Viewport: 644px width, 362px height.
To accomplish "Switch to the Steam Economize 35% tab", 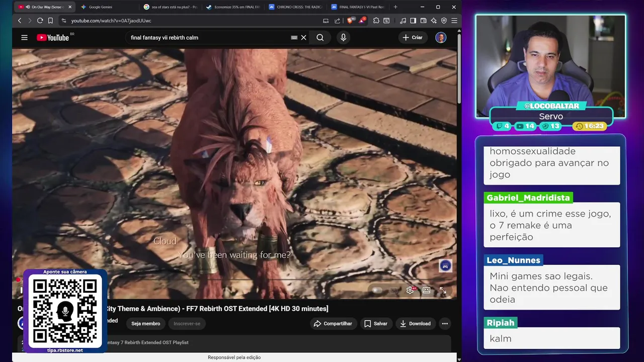I will (233, 7).
